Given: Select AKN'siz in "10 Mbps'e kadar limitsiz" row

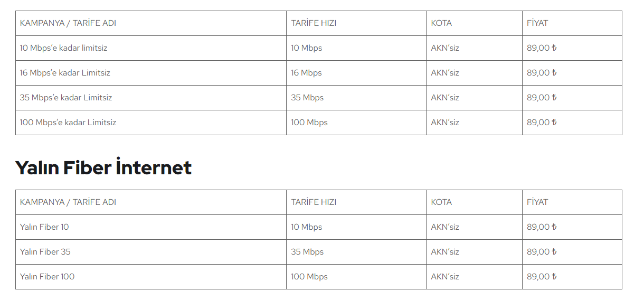Looking at the screenshot, I should coord(445,48).
